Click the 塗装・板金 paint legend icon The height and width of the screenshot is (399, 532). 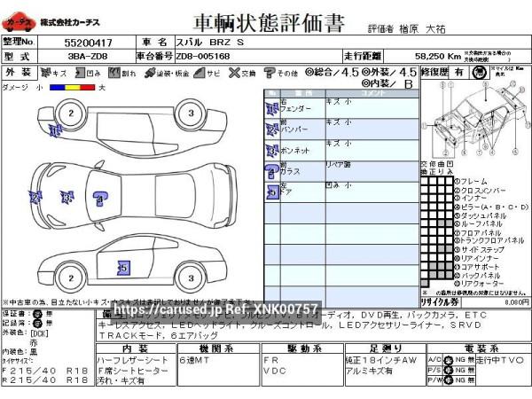pyautogui.click(x=150, y=73)
